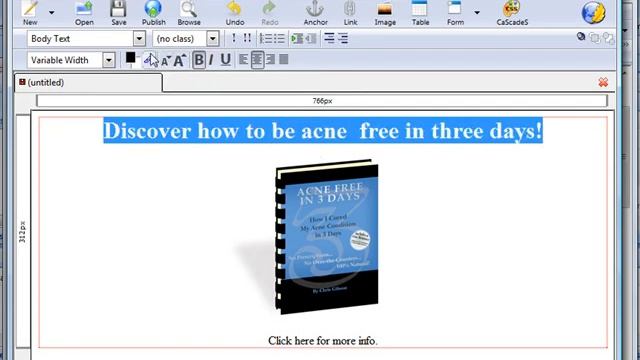640x360 pixels.
Task: Switch to the (untitled) document tab
Action: [88, 83]
